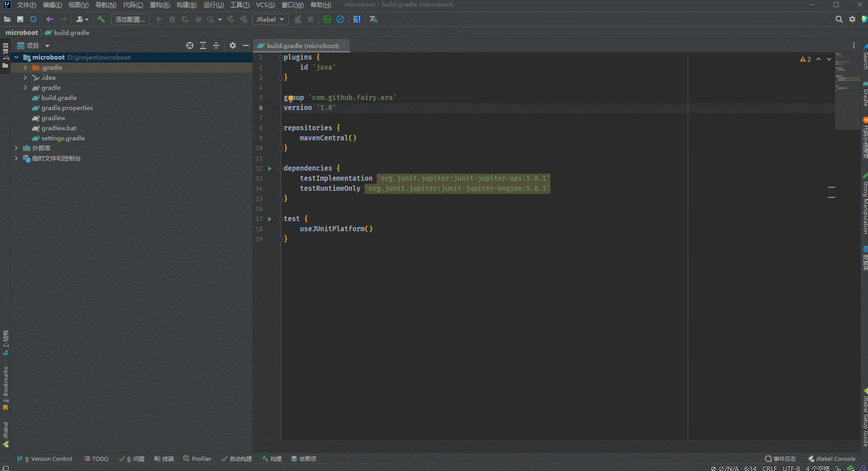
Task: Jump to next highlighted warning arrow
Action: point(829,59)
